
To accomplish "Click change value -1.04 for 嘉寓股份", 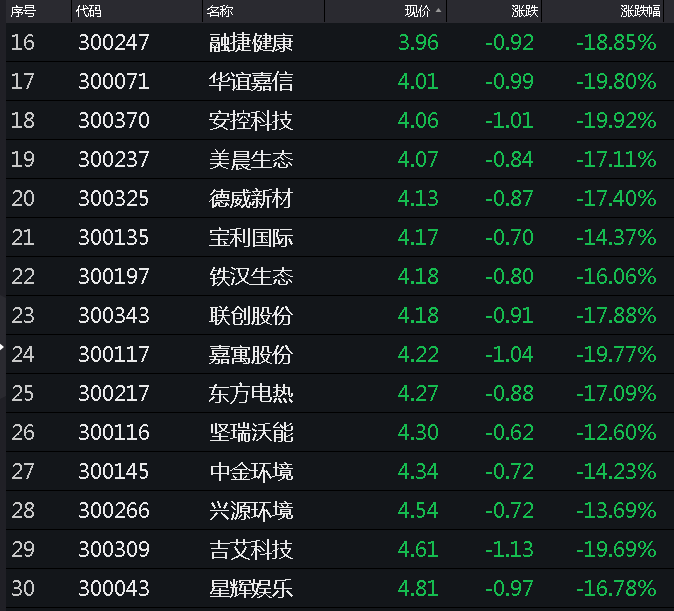I will click(510, 354).
